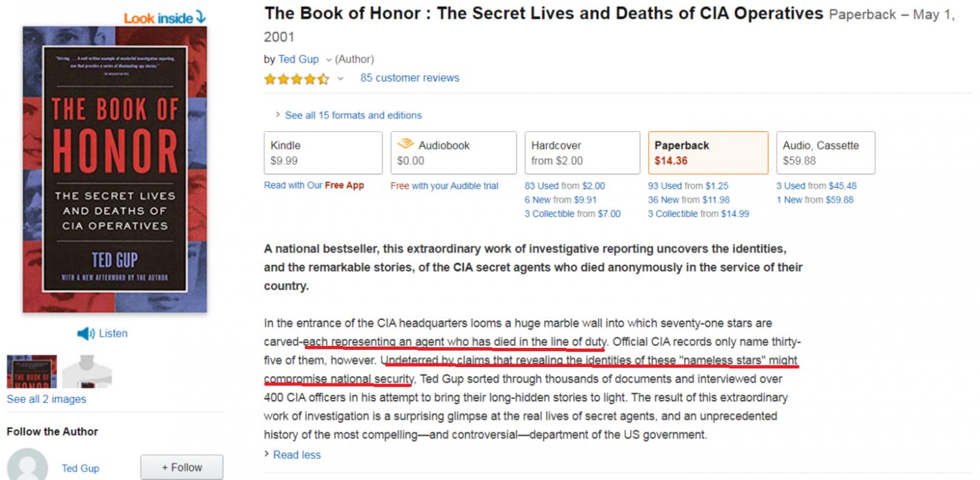Viewport: 980px width, 480px height.
Task: Click the star rating icons
Action: pyautogui.click(x=296, y=79)
